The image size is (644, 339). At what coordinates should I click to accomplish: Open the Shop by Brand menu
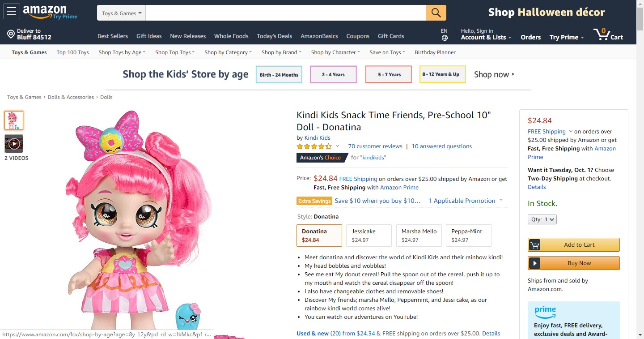click(x=281, y=52)
